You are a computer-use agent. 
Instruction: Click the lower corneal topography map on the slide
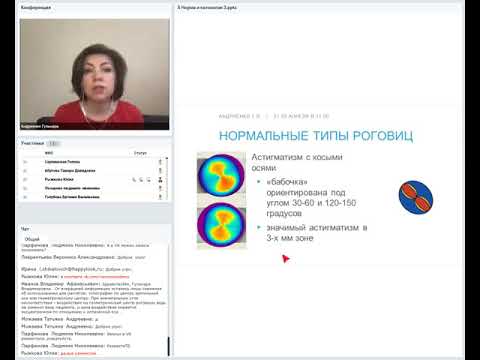tap(221, 225)
